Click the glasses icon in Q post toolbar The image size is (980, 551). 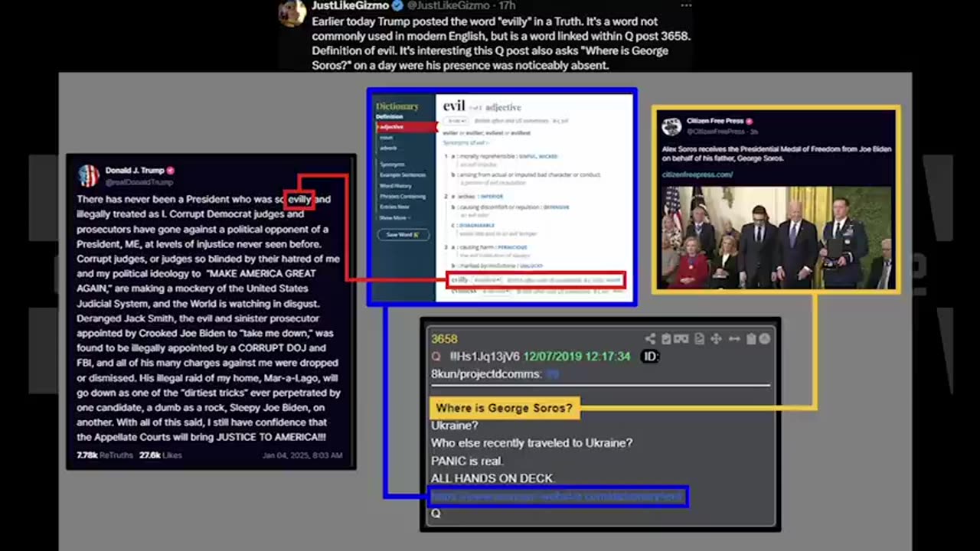(682, 339)
